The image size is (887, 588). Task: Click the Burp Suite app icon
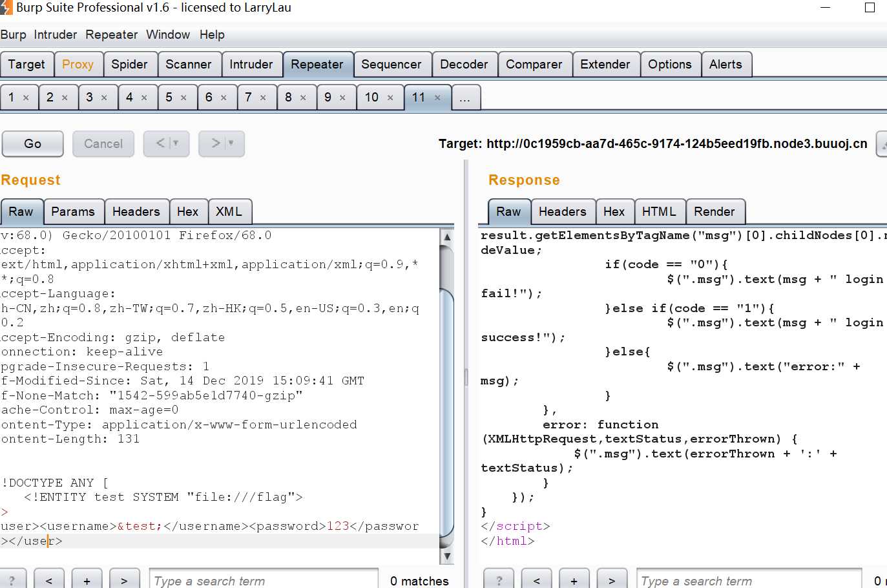click(6, 8)
